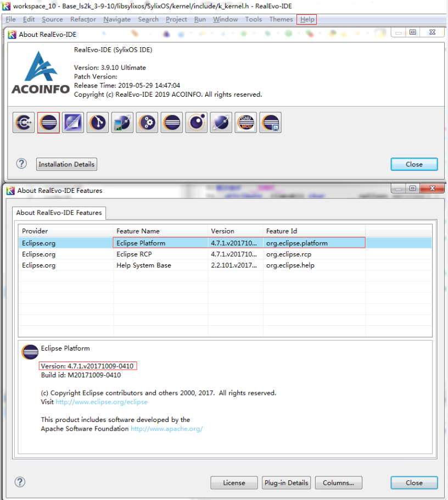
Task: Click the red-outlined Eclipse Platform feature icon
Action: (48, 123)
